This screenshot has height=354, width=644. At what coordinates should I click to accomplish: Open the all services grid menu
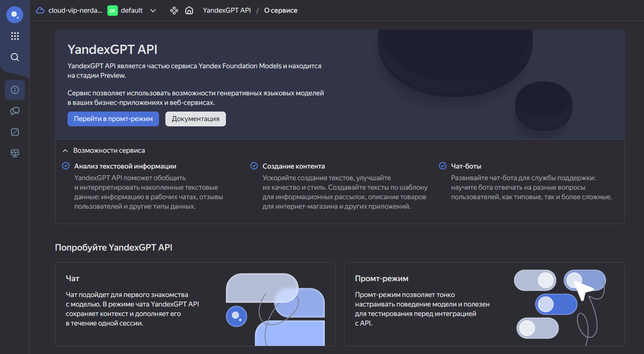click(x=14, y=36)
